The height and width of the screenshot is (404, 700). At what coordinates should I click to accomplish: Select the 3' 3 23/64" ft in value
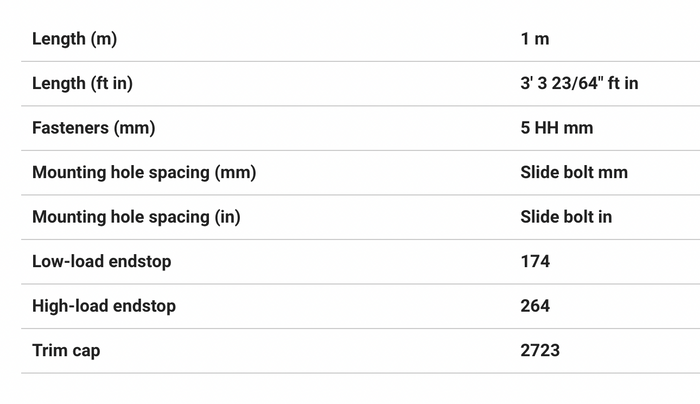[579, 83]
